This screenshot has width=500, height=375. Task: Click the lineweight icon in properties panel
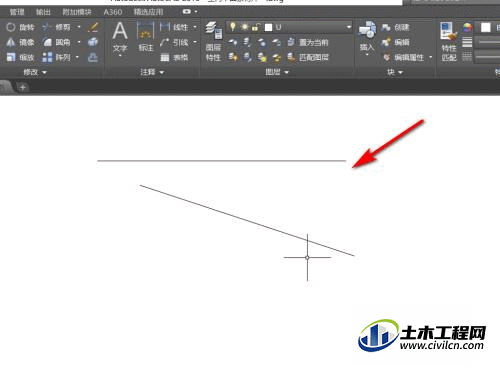click(x=467, y=42)
